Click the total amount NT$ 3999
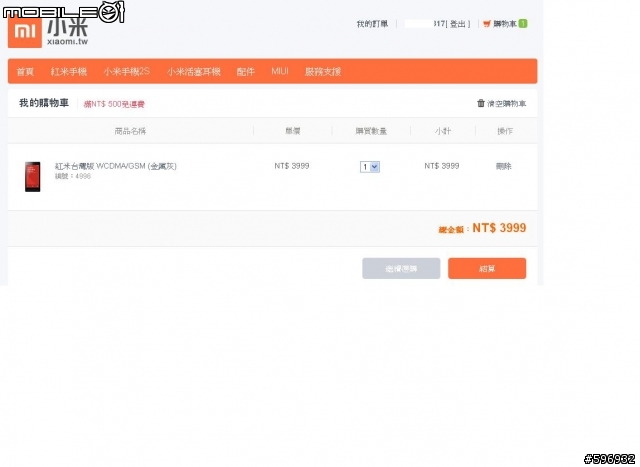This screenshot has height=467, width=640. [x=499, y=228]
